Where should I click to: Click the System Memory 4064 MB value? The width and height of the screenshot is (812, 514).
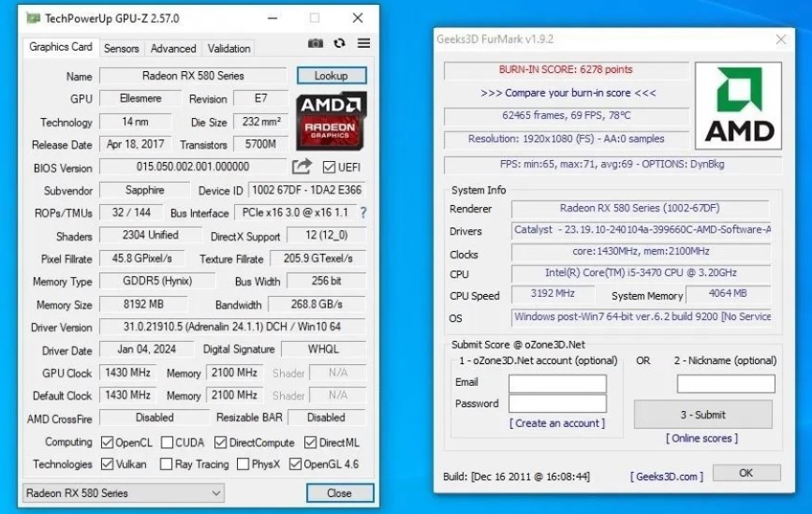tap(728, 293)
